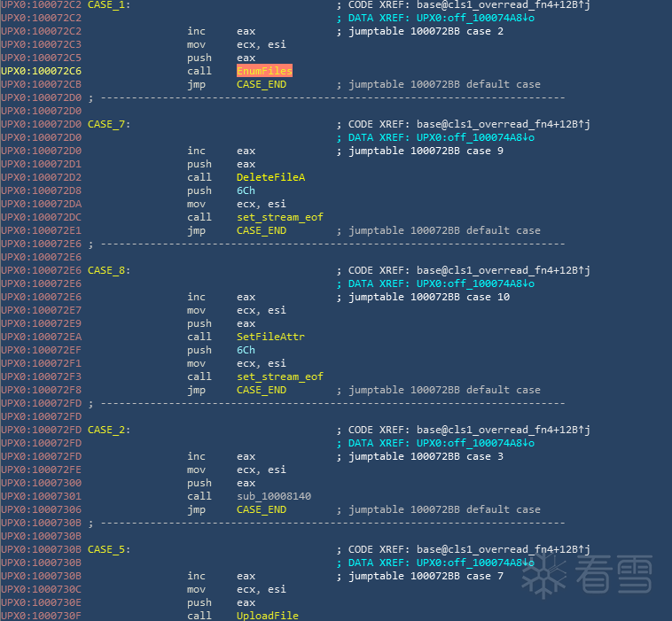672x621 pixels.
Task: Click code xref base@cls1_overread_fn4+12B beside CASE_1
Action: pos(504,5)
